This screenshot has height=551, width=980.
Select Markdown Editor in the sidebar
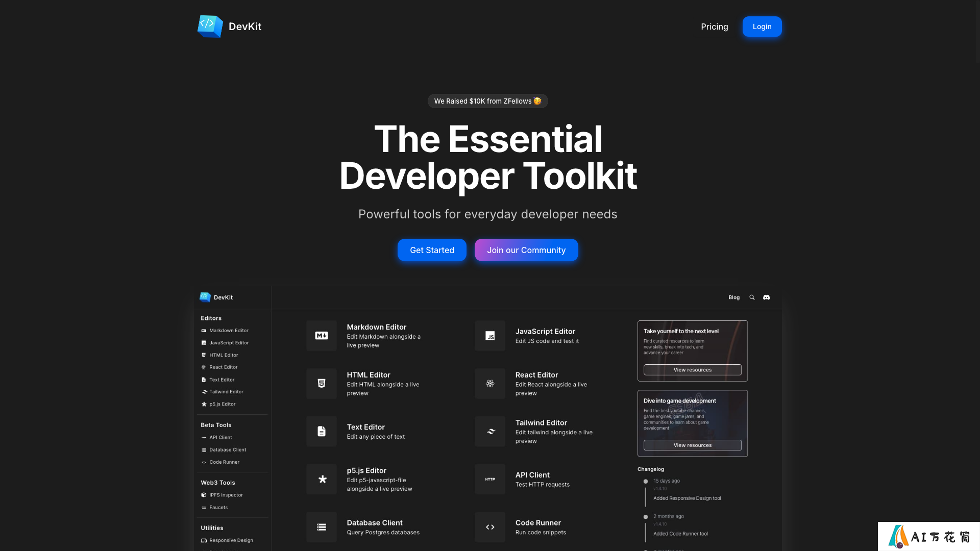coord(225,331)
